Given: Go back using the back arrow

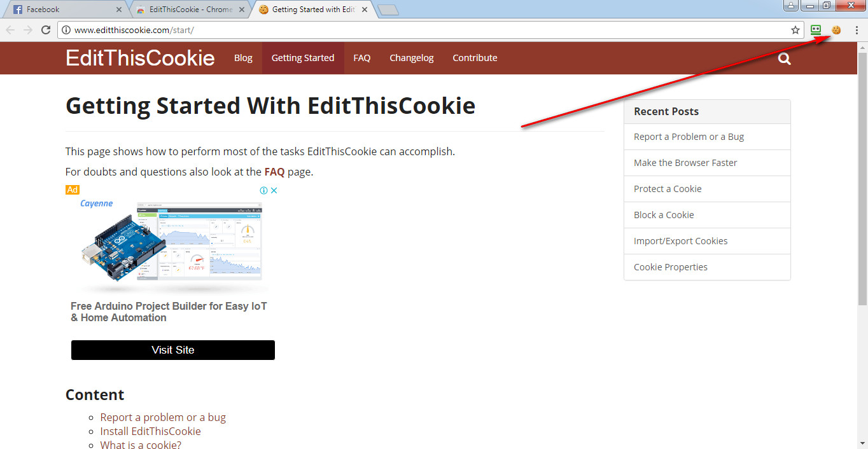Looking at the screenshot, I should pos(10,30).
